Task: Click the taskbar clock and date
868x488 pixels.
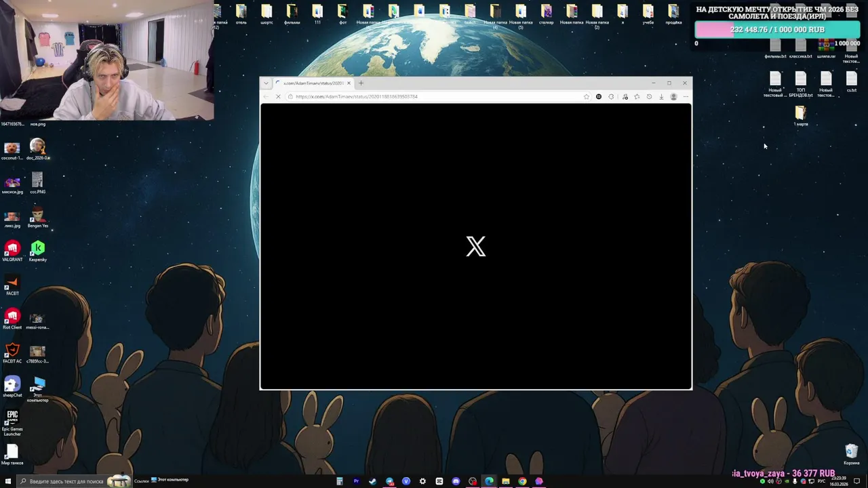Action: coord(840,481)
